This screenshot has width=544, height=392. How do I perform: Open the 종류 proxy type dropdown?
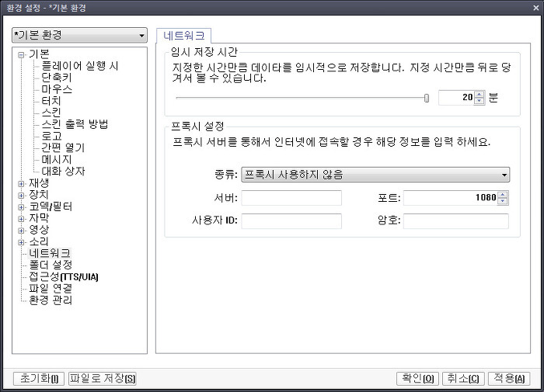pos(375,175)
